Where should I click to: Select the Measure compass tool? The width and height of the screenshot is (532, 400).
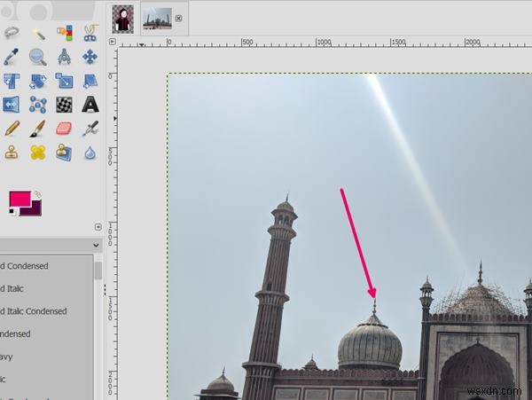tap(64, 57)
